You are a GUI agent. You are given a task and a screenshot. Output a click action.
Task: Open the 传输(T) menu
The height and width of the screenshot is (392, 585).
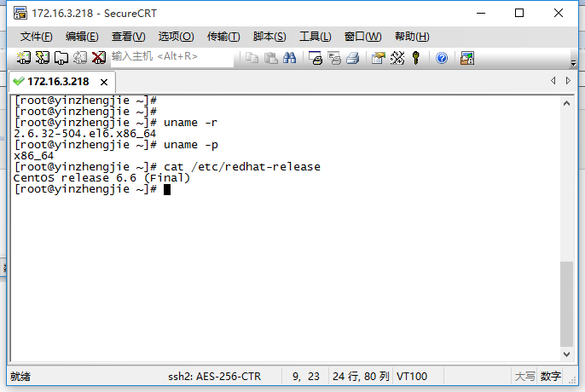pyautogui.click(x=223, y=37)
